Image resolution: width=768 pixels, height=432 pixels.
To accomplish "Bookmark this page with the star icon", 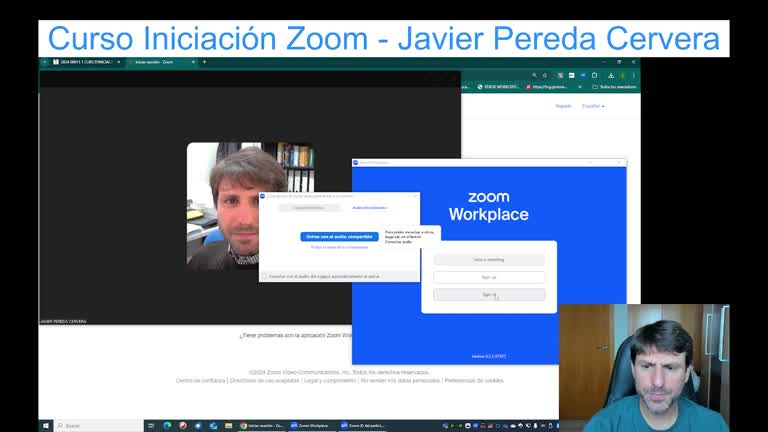I will (545, 75).
